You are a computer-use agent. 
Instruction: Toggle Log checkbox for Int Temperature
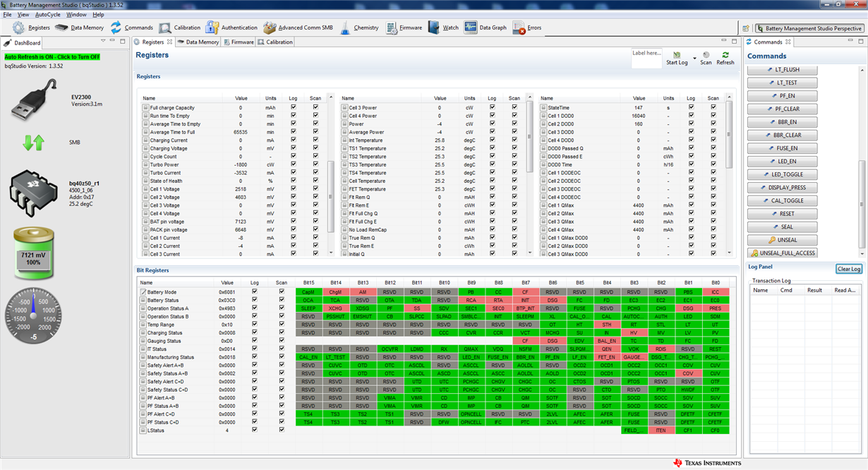tap(492, 140)
